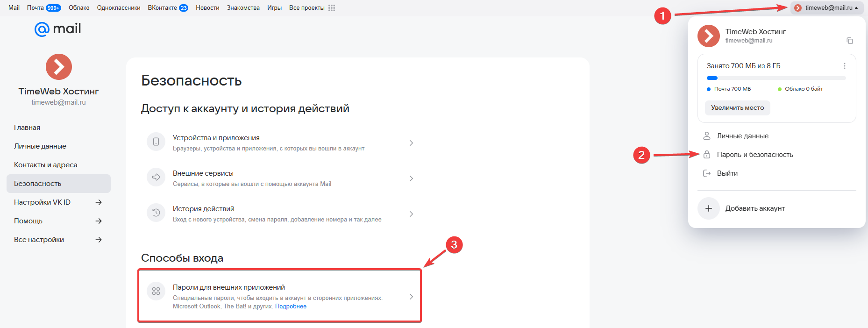Open the storage options three-dot menu
This screenshot has width=868, height=328.
[844, 66]
